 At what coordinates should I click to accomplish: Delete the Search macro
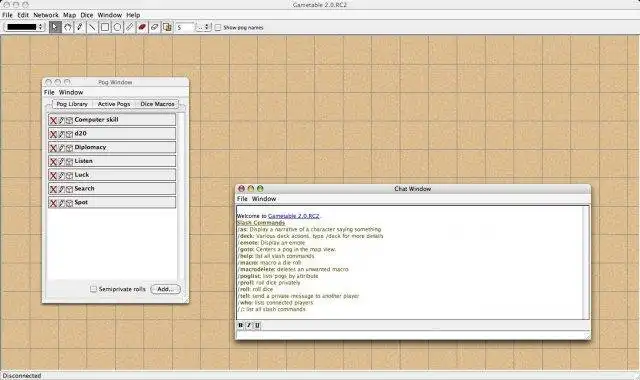(53, 189)
